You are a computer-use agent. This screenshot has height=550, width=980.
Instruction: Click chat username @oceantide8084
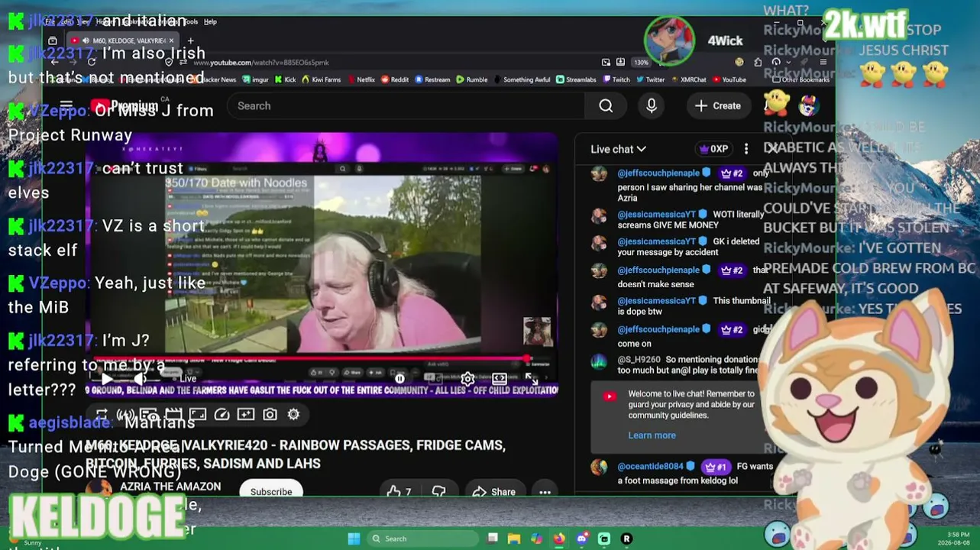pyautogui.click(x=651, y=467)
